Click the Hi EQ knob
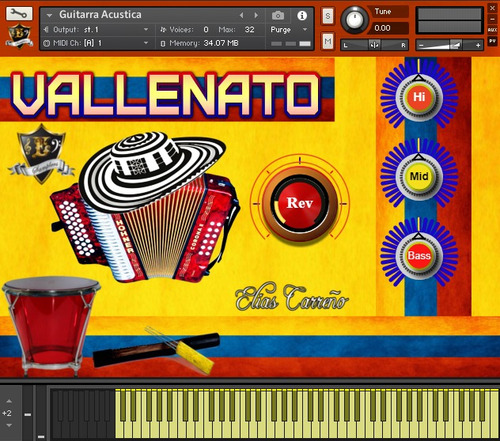The image size is (500, 441). point(419,97)
